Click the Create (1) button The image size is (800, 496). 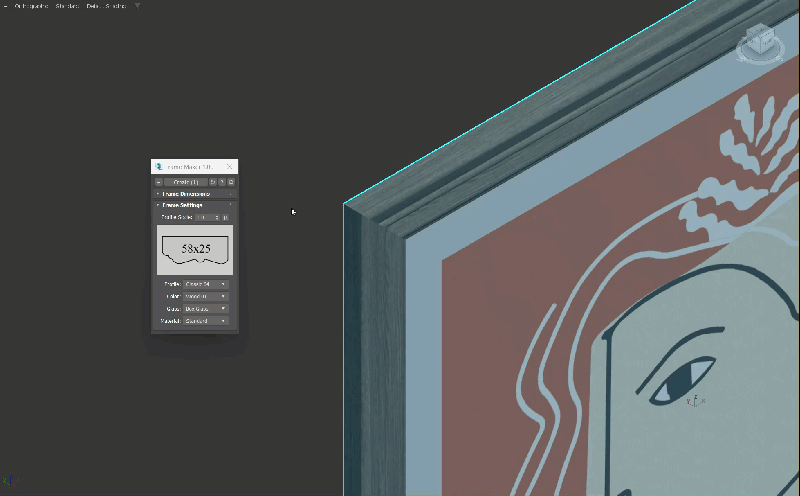pos(186,182)
